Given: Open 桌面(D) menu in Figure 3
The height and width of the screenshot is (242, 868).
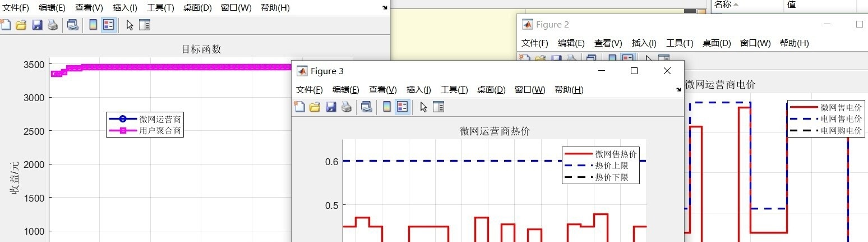Looking at the screenshot, I should pos(491,90).
